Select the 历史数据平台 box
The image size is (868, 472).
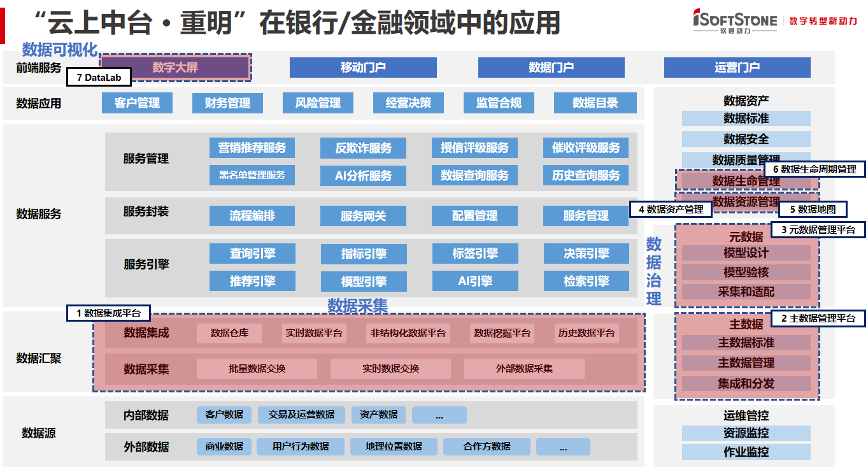coord(587,333)
